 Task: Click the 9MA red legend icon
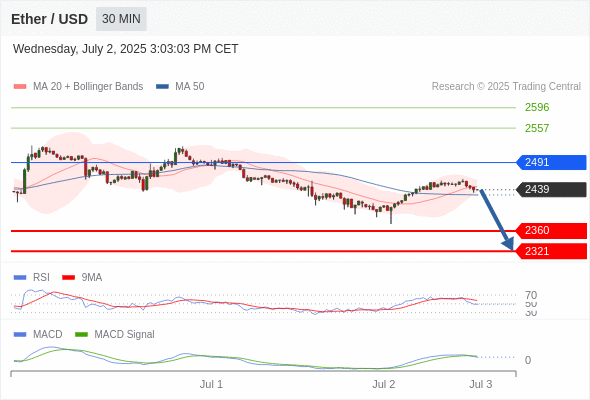68,278
